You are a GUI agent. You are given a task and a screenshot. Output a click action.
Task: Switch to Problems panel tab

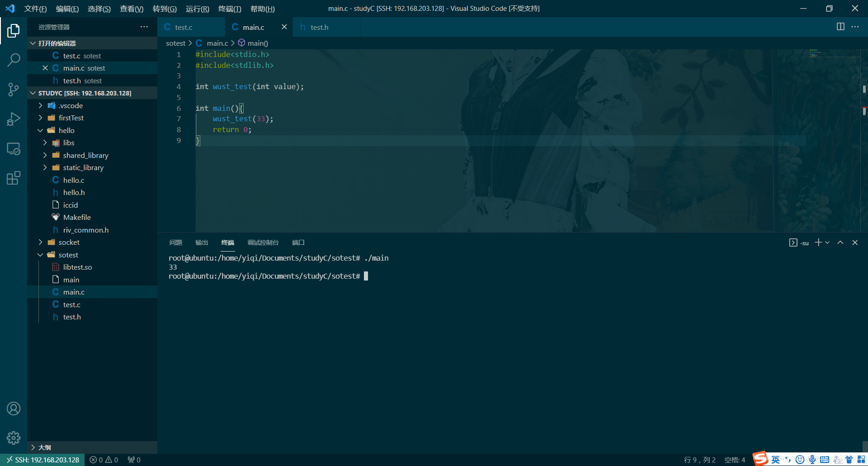(x=175, y=243)
